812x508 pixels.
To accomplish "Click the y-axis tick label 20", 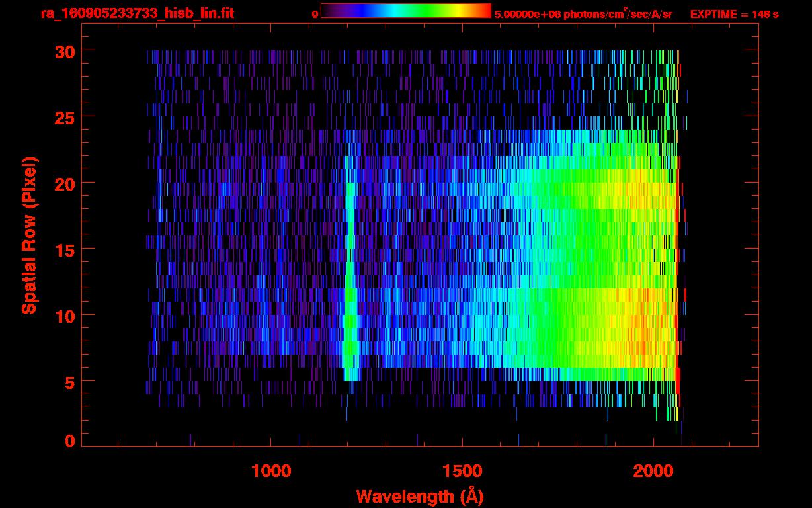I will [64, 183].
